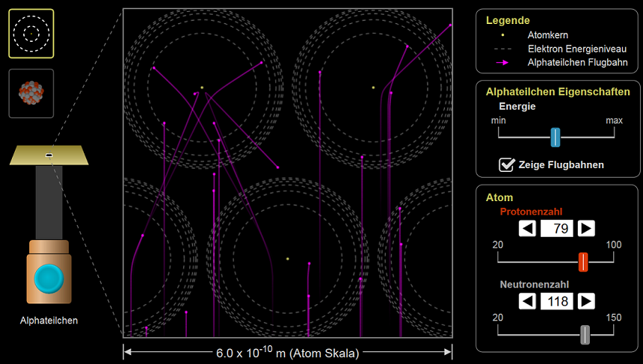Switch to the nucleus view icon
Image resolution: width=643 pixels, height=364 pixels.
31,93
